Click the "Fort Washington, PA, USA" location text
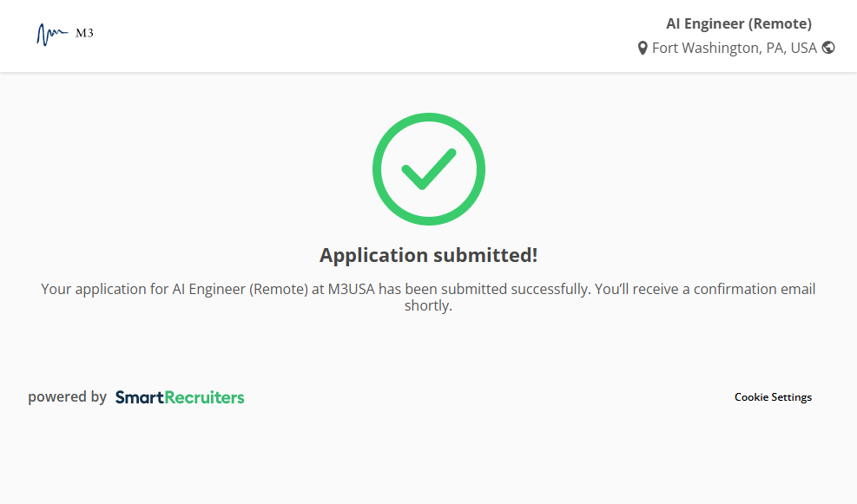Screen dimensions: 857x504 coord(734,49)
